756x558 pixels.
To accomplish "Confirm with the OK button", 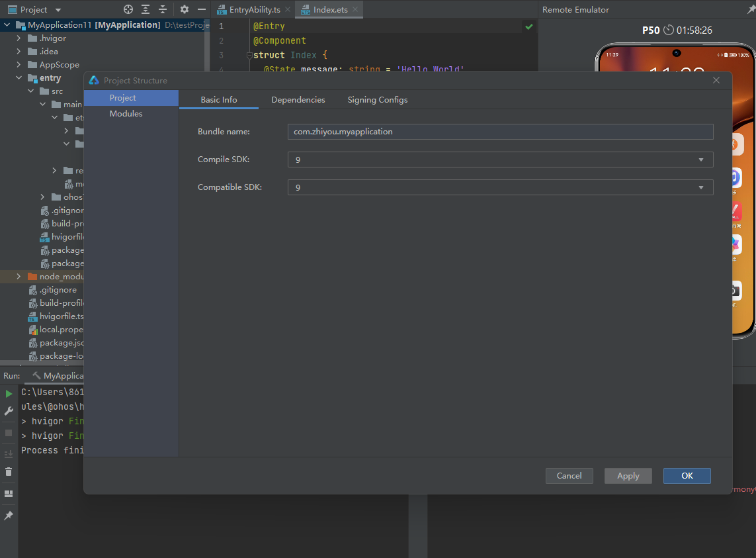I will tap(687, 476).
